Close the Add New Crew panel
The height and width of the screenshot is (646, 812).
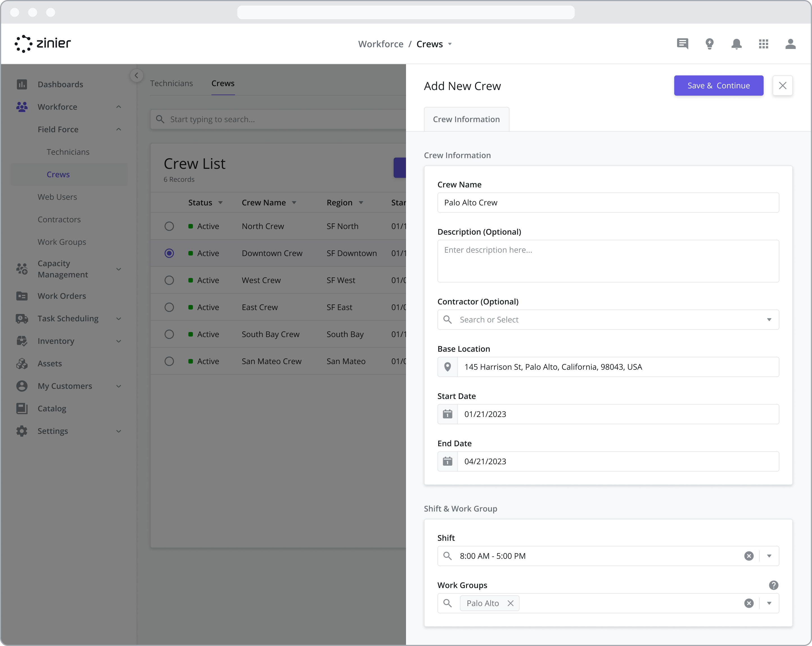(782, 86)
